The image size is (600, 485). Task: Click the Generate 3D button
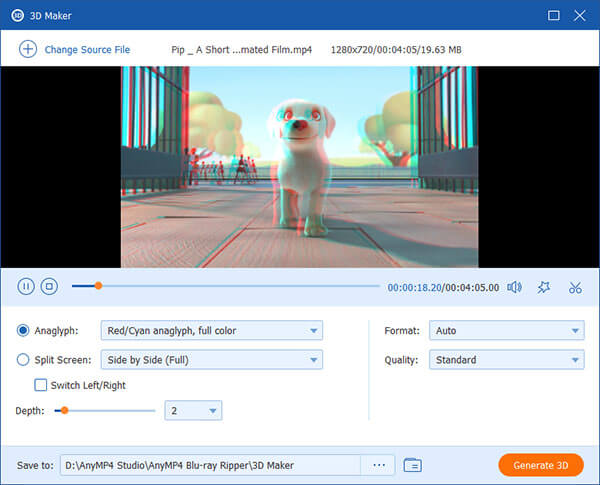tap(540, 465)
